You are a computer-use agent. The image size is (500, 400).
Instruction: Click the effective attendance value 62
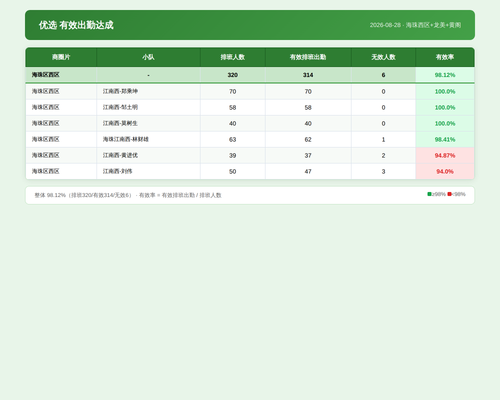pos(308,139)
